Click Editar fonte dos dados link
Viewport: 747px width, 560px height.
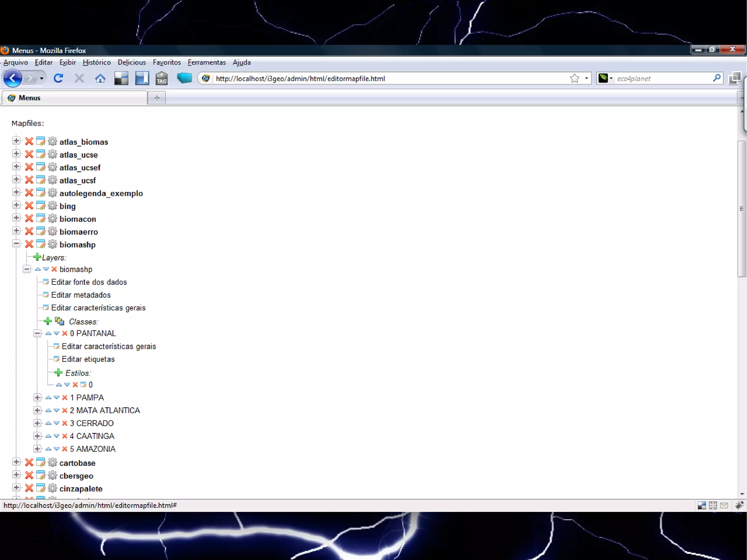89,282
